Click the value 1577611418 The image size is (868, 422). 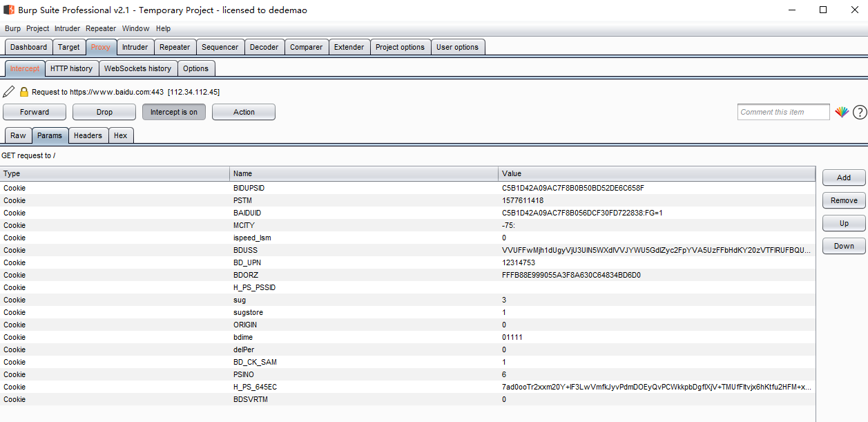pyautogui.click(x=523, y=200)
